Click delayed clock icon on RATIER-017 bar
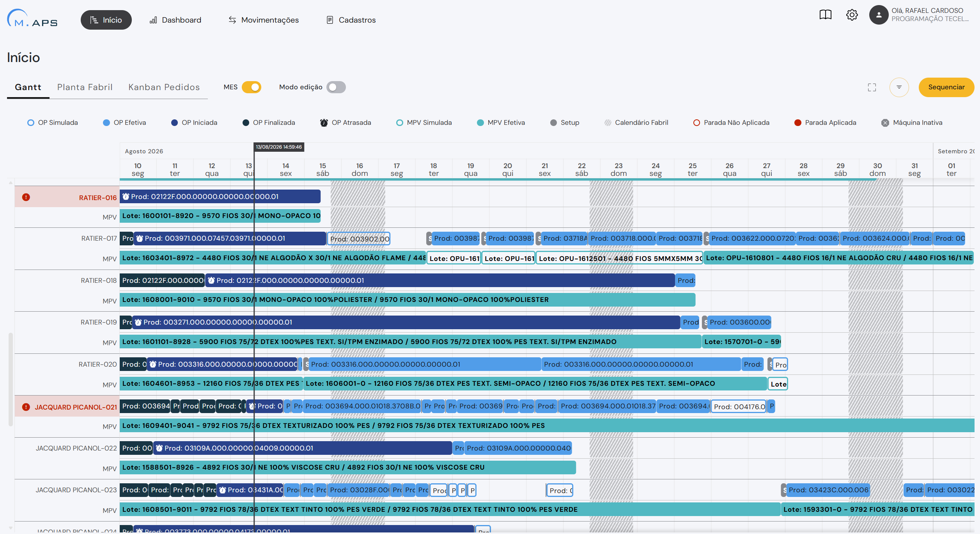Screen dimensions: 980x534 pos(140,238)
